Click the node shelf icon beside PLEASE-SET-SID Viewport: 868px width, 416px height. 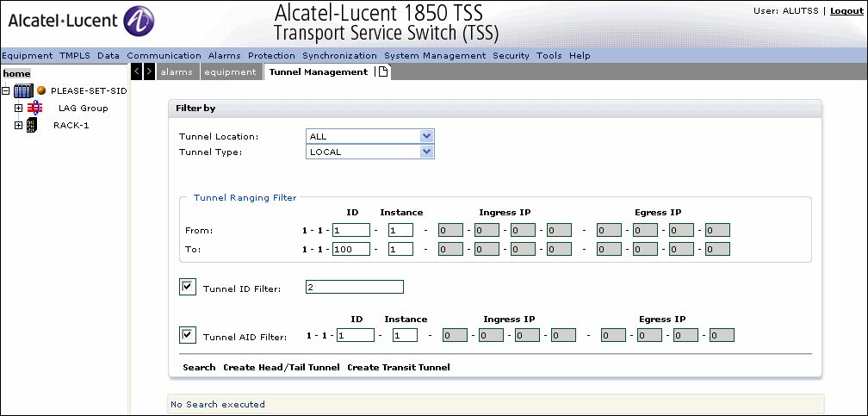point(23,90)
